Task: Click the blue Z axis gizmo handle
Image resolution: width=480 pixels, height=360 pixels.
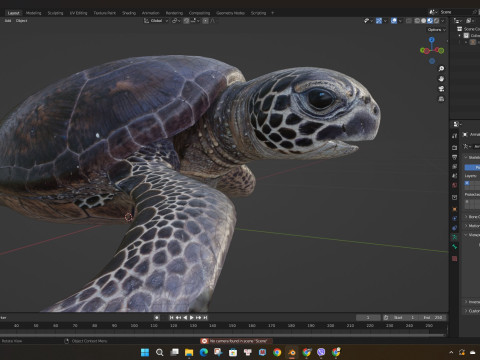Action: pos(432,40)
